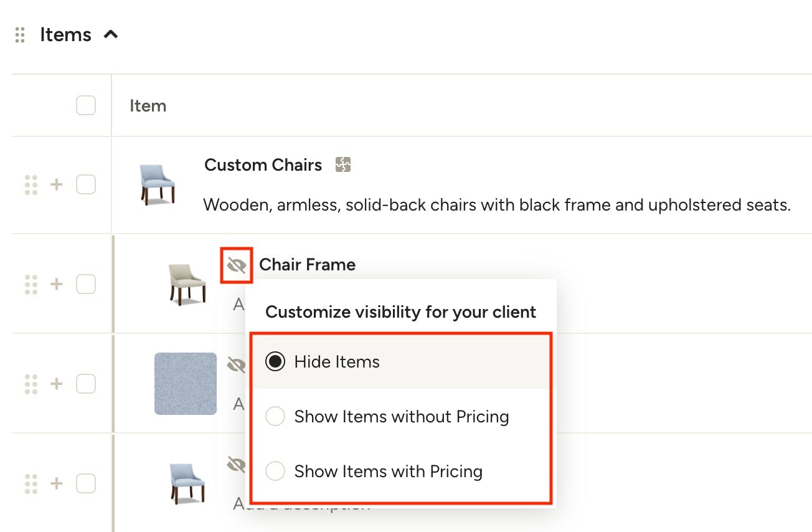
Task: Select the Custom Chairs row checkbox
Action: coord(86,184)
